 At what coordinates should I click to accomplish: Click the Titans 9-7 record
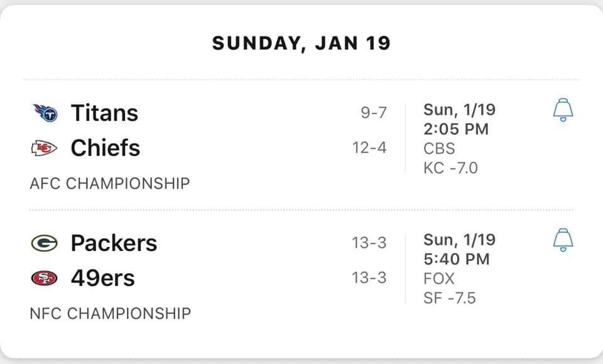click(374, 112)
